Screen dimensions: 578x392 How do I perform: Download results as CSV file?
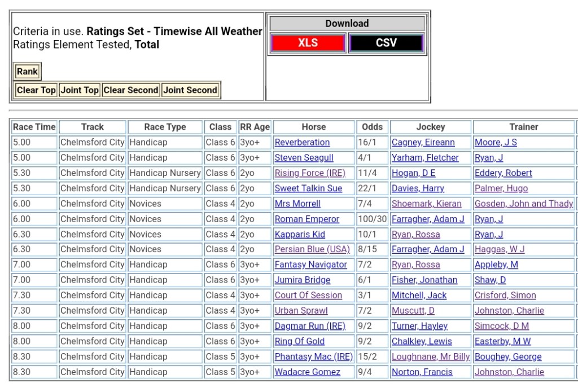pos(386,43)
